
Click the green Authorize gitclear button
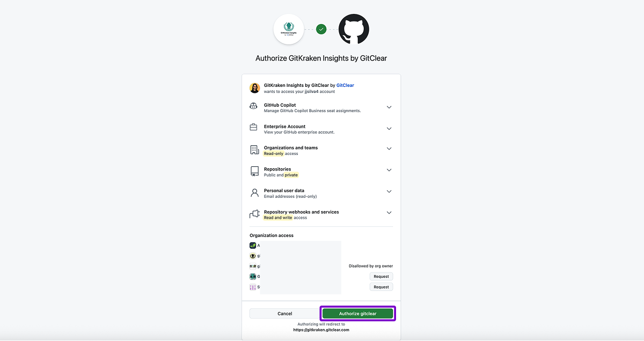[x=357, y=314]
